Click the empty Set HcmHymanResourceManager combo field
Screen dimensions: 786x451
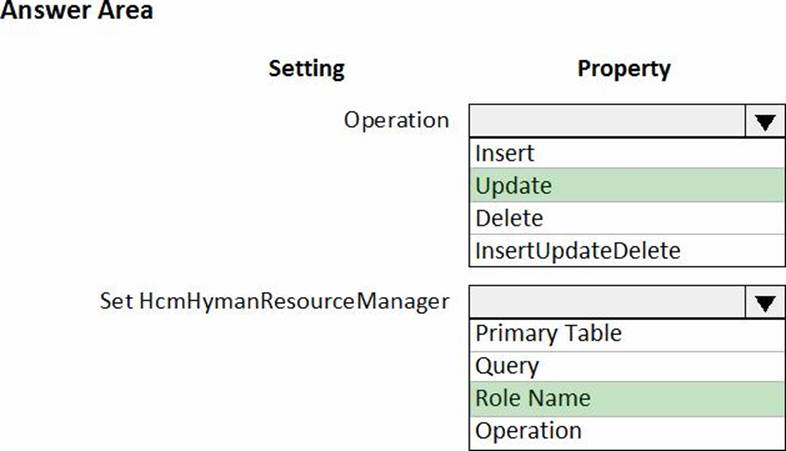[606, 301]
